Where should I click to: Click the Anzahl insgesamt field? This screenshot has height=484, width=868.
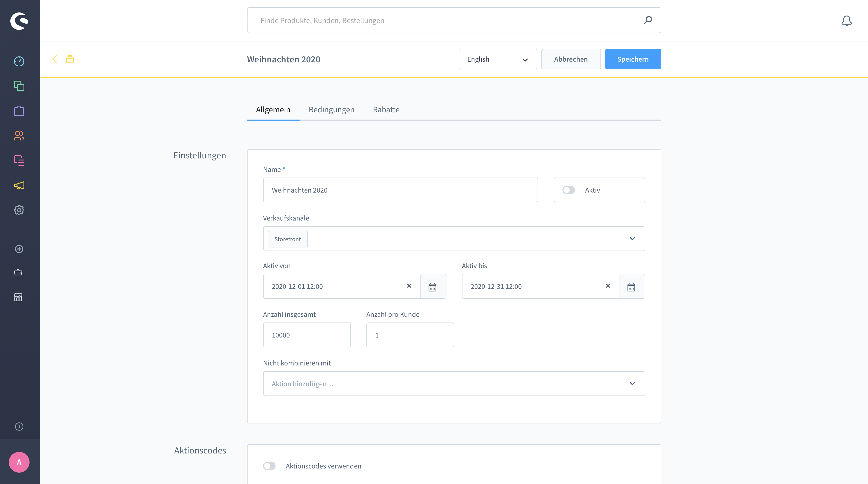point(307,335)
